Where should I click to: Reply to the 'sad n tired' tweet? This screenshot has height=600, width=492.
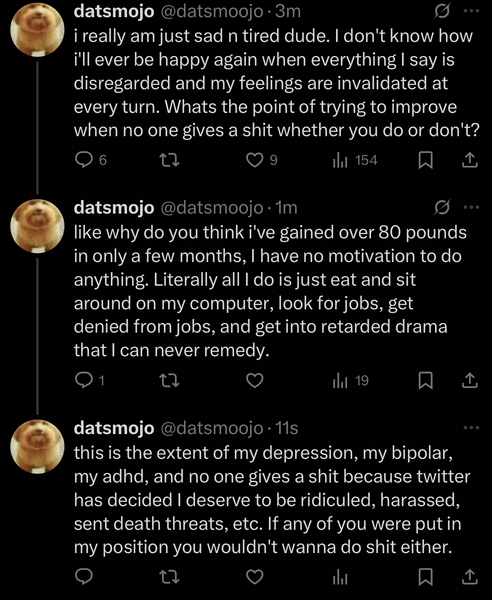83,160
